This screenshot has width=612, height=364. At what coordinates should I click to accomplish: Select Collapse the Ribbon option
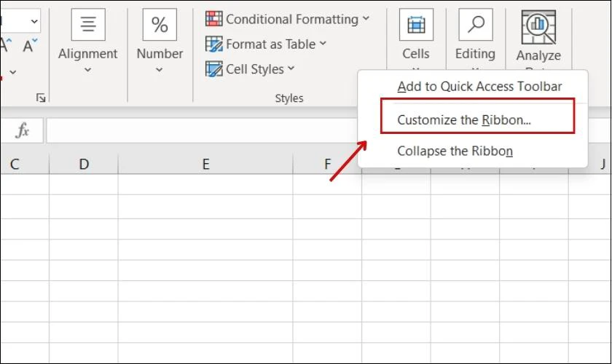point(455,151)
